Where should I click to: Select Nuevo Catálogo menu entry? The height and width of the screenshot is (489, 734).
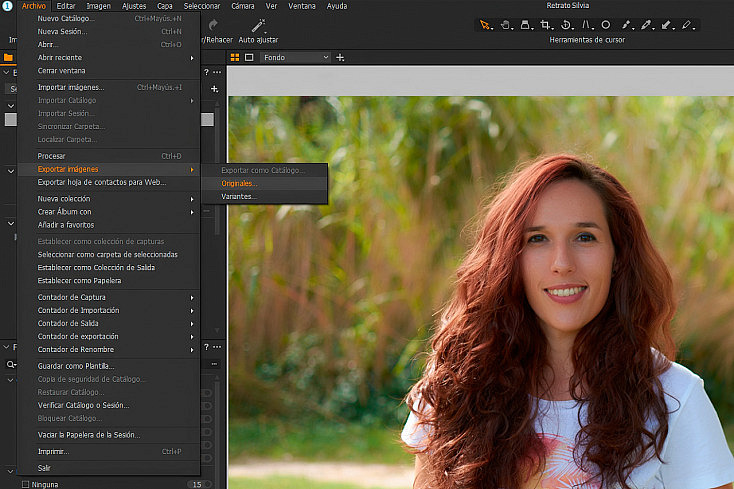(109, 19)
